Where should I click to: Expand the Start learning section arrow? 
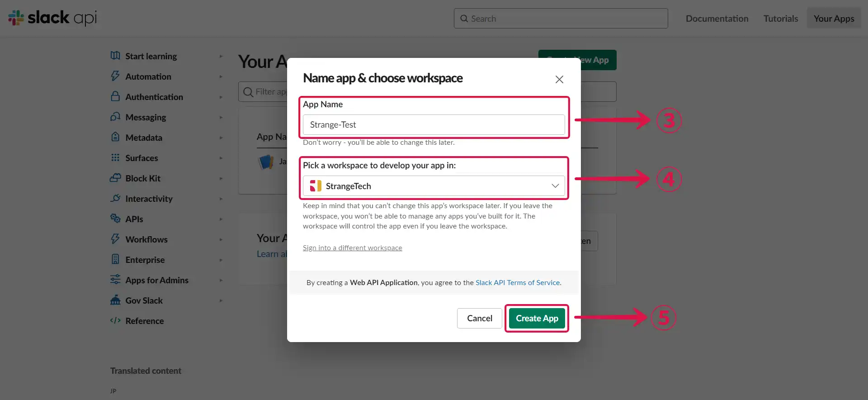(x=221, y=56)
